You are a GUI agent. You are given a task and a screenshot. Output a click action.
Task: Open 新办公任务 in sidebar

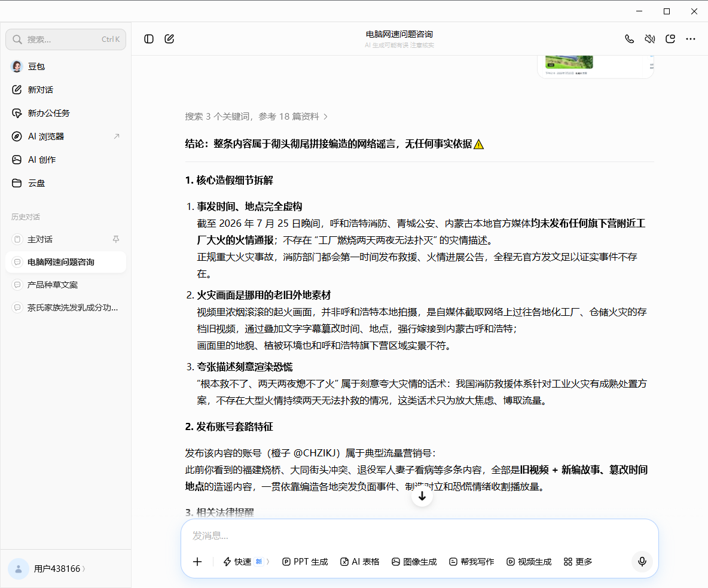[x=66, y=113]
